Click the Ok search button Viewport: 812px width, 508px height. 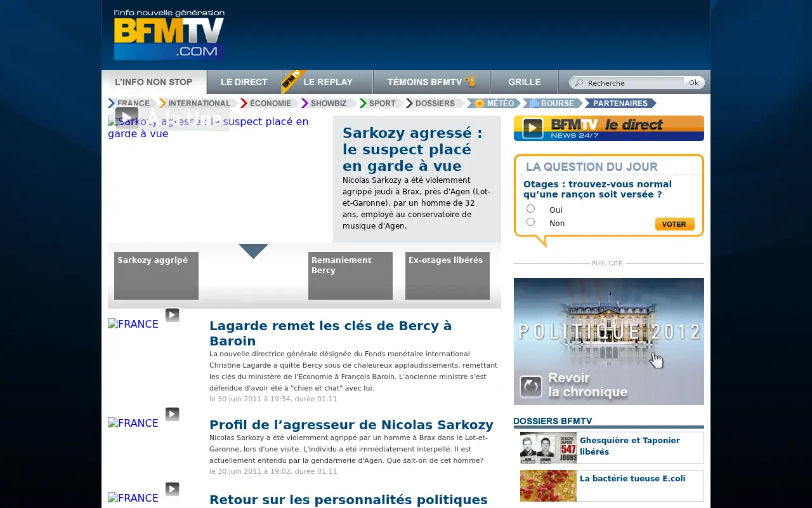(x=693, y=83)
